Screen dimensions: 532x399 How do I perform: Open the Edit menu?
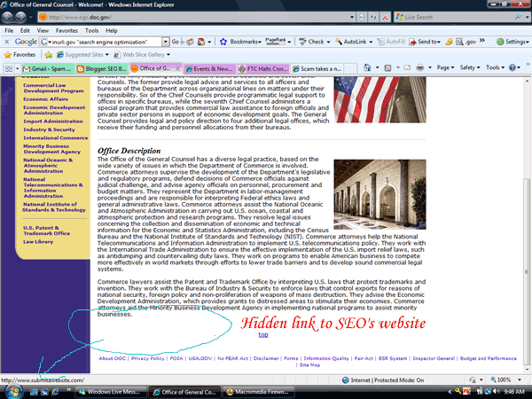click(x=25, y=30)
